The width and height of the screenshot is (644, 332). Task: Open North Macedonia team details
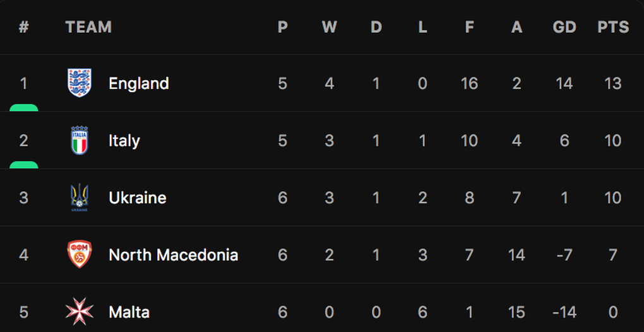click(174, 255)
